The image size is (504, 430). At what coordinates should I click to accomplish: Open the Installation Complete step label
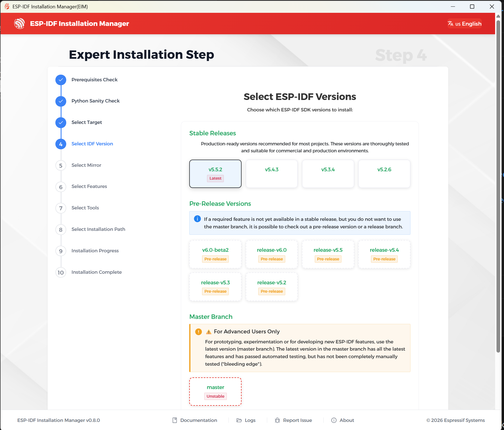point(97,272)
